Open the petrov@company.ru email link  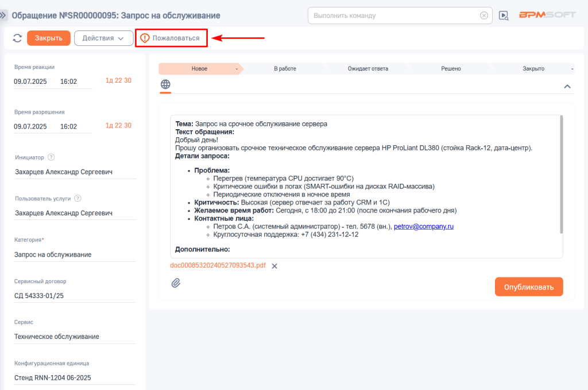click(423, 226)
